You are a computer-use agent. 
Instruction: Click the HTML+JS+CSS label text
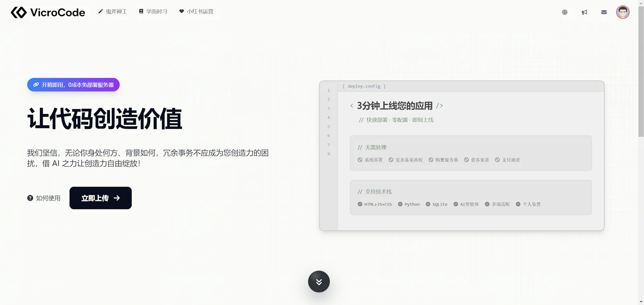click(378, 204)
